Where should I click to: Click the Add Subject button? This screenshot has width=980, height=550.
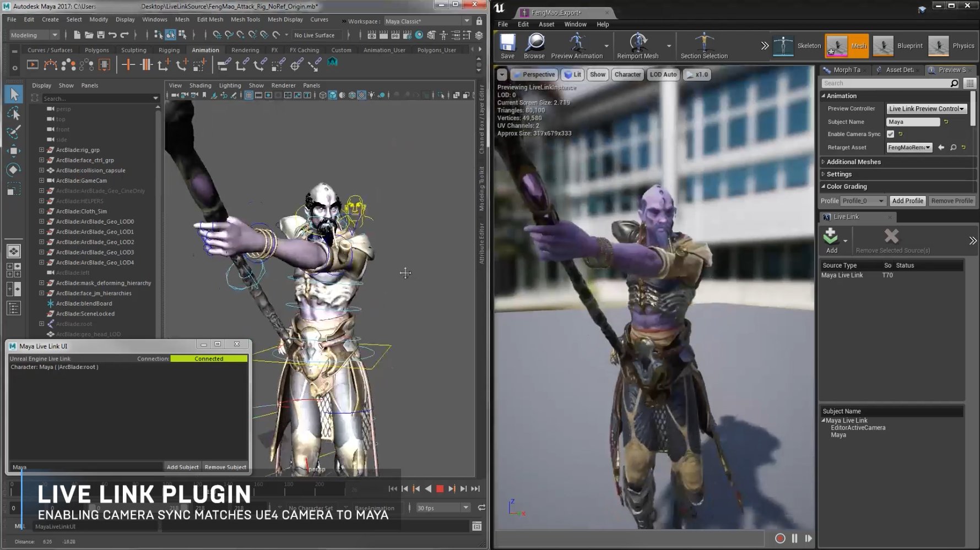coord(182,467)
